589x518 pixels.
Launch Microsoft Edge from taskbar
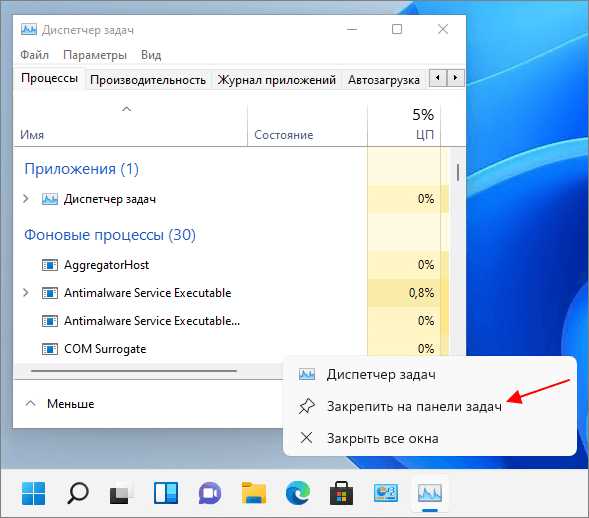(x=298, y=493)
